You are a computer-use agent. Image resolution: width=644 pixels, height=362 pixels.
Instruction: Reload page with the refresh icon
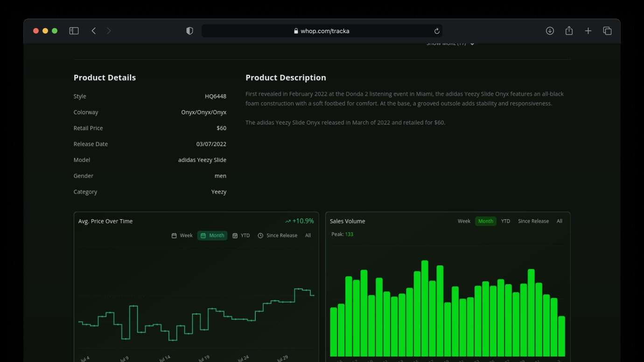tap(437, 31)
